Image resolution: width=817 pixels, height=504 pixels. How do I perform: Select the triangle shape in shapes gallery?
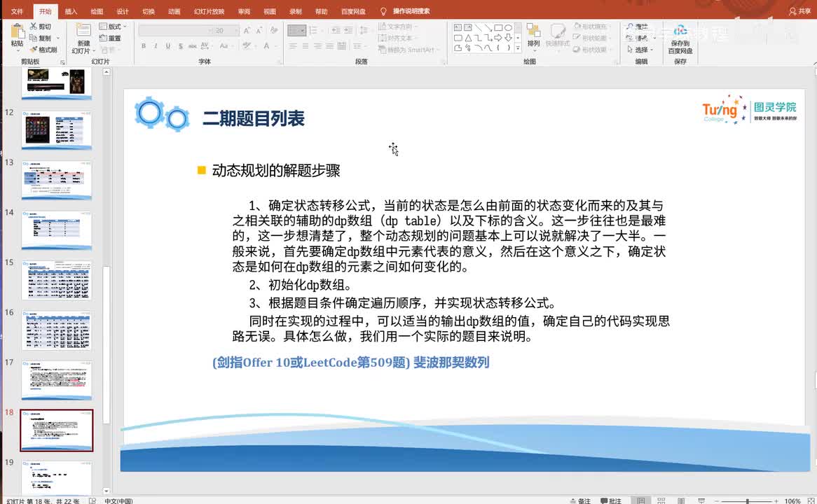click(x=468, y=38)
